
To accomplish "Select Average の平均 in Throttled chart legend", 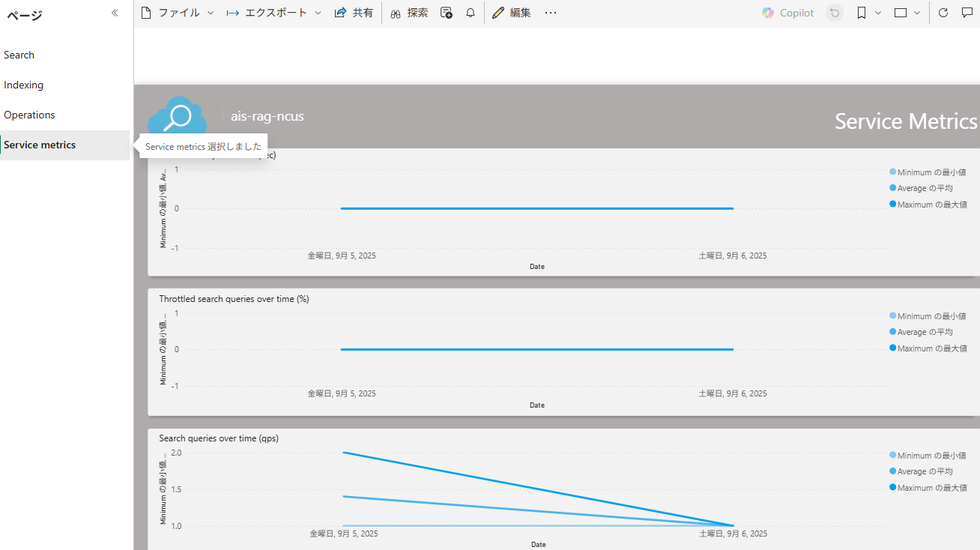I will 921,332.
